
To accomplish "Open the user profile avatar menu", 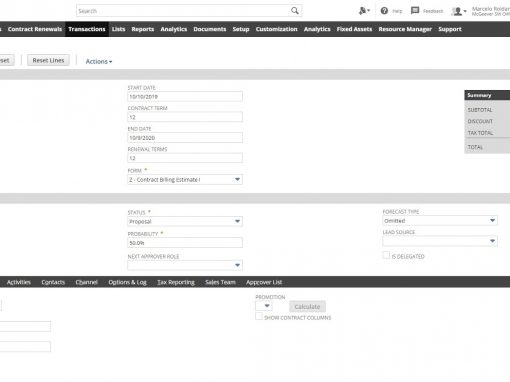I will (459, 11).
